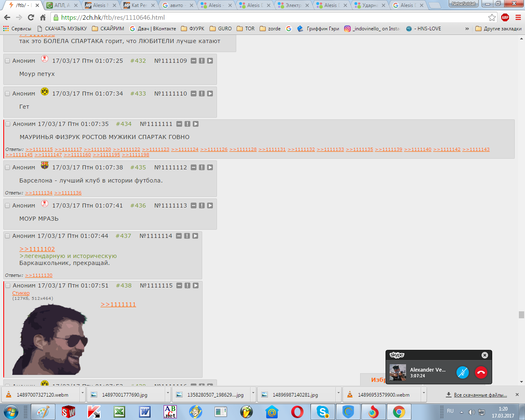The height and width of the screenshot is (420, 525).
Task: Hide post №1111110 with minus icon
Action: [194, 94]
